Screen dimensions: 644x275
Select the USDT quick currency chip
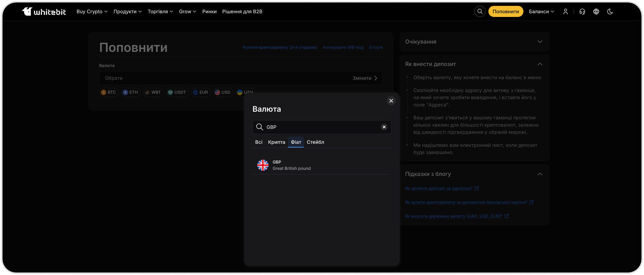tap(177, 92)
